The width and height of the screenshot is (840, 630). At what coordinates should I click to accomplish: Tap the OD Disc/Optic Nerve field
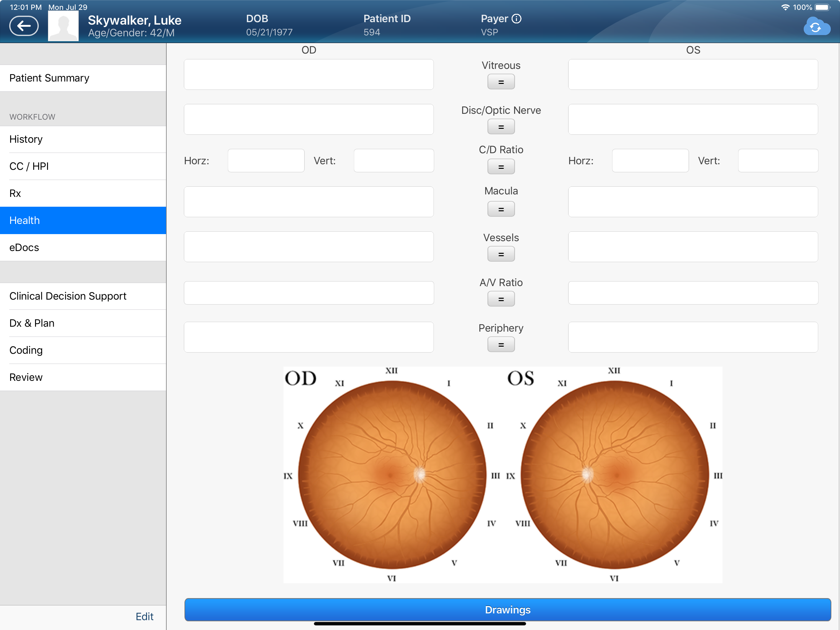pos(309,119)
